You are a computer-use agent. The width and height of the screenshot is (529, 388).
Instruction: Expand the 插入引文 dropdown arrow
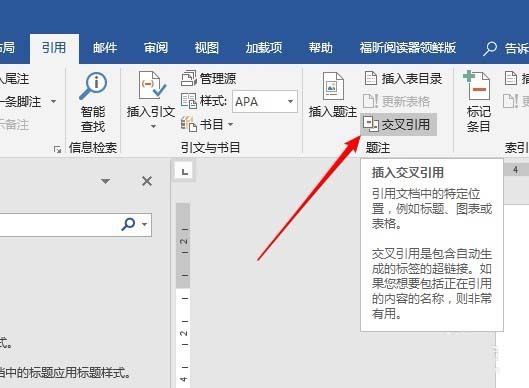click(x=153, y=127)
